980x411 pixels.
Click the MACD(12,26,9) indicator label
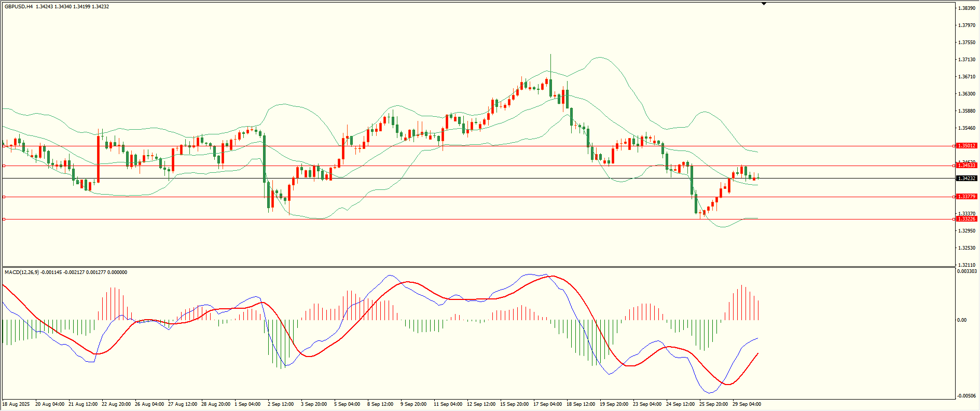point(21,272)
